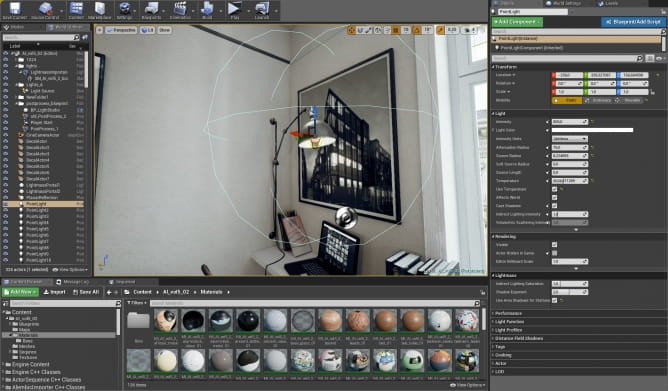Viewport: 668px width, 391px height.
Task: Open viewport options arrow menu
Action: [x=99, y=30]
